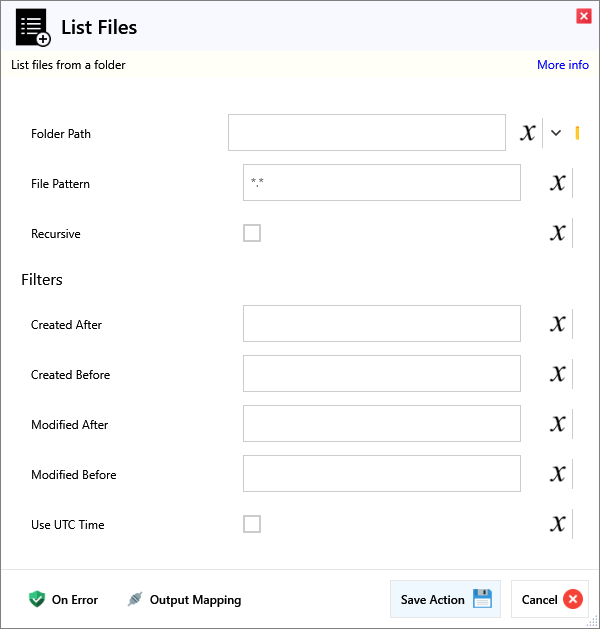This screenshot has width=600, height=629.
Task: Click the Save Action button
Action: [x=445, y=600]
